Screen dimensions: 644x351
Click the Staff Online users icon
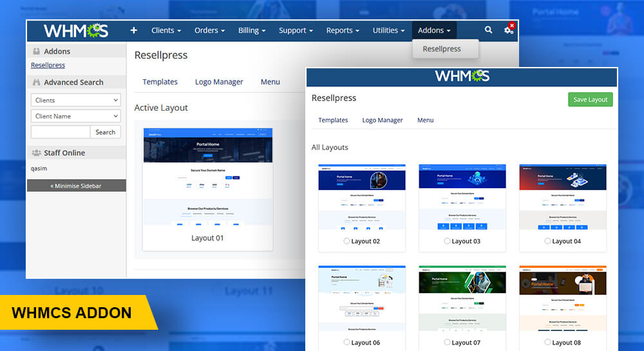(x=36, y=153)
